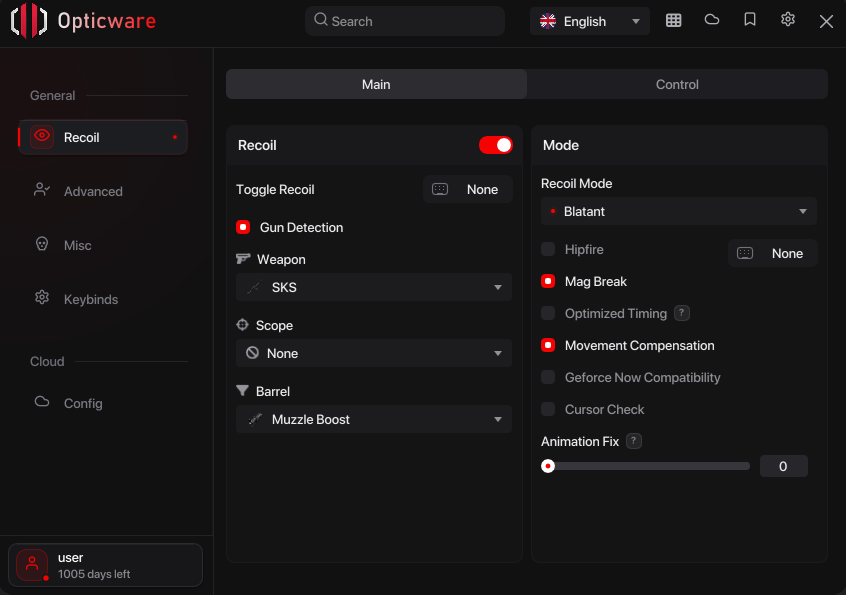Click the user avatar icon
The width and height of the screenshot is (846, 595).
click(x=32, y=565)
